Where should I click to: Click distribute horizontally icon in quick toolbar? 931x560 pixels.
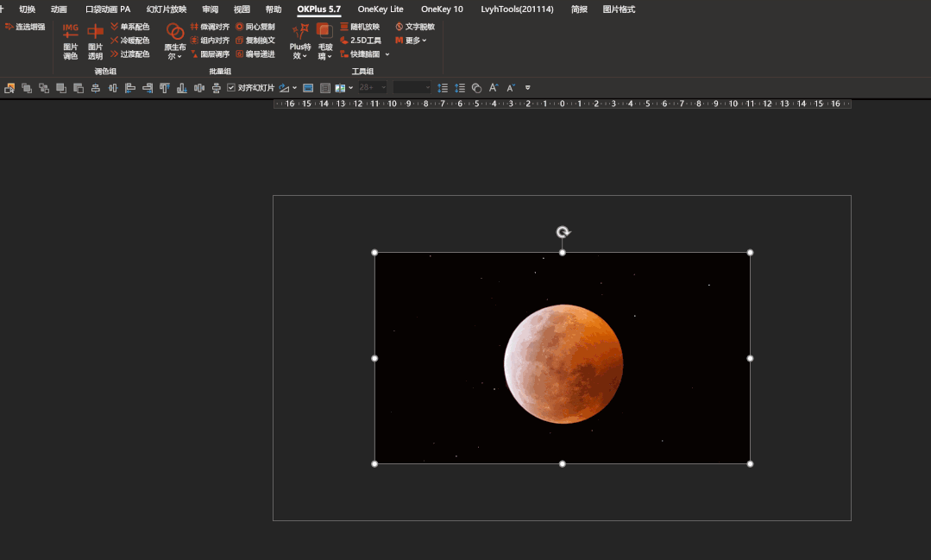[x=199, y=88]
